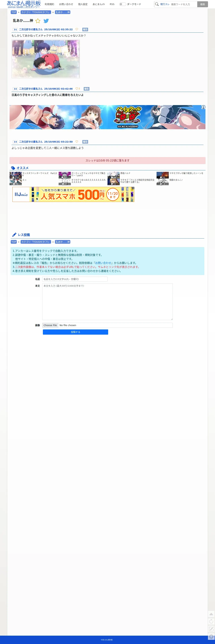Screen dimensions: 215x644
Task: Click TOP breadcrumb at page top
Action: (14, 12)
